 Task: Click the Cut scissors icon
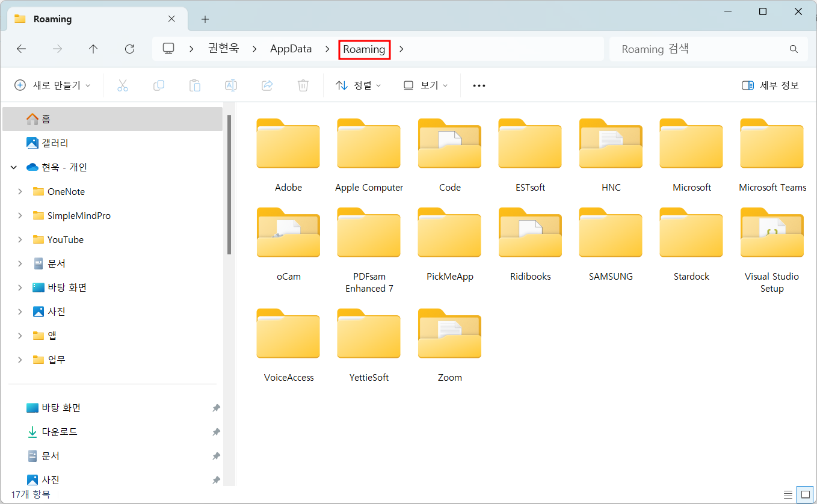(123, 85)
